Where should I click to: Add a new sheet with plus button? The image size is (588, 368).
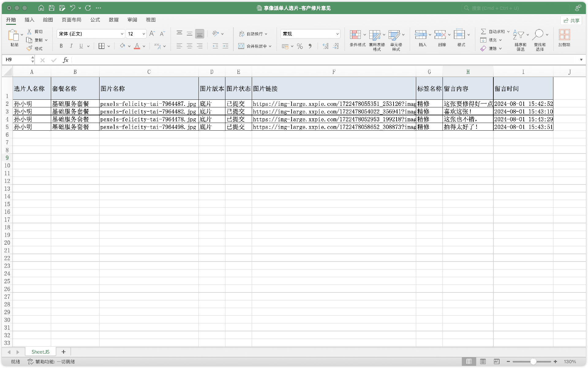tap(63, 352)
